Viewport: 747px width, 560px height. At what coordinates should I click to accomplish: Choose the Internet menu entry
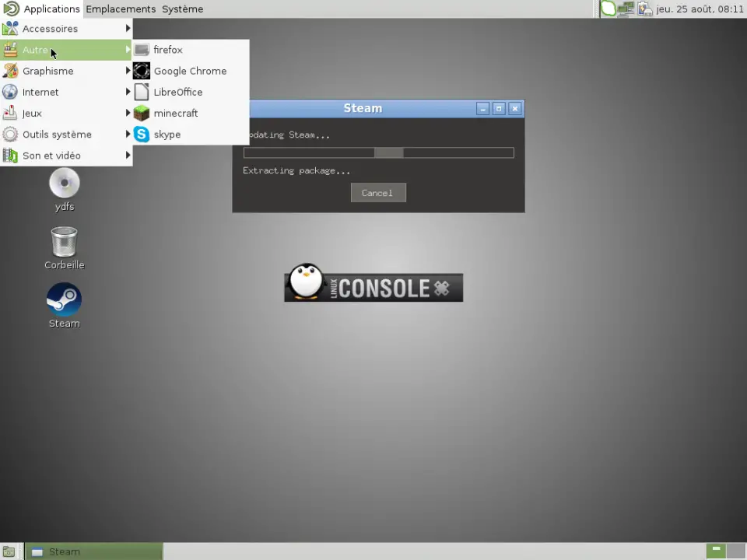click(x=66, y=92)
